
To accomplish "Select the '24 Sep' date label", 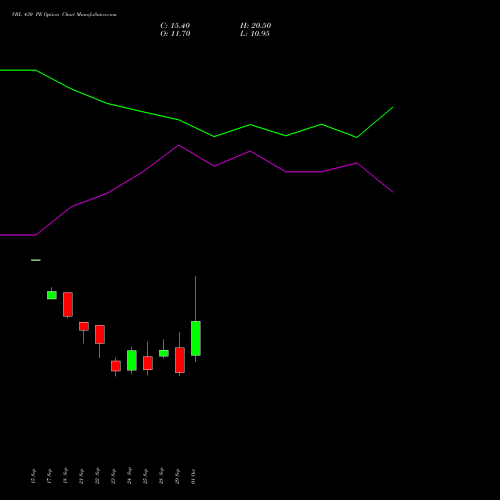I will click(129, 476).
